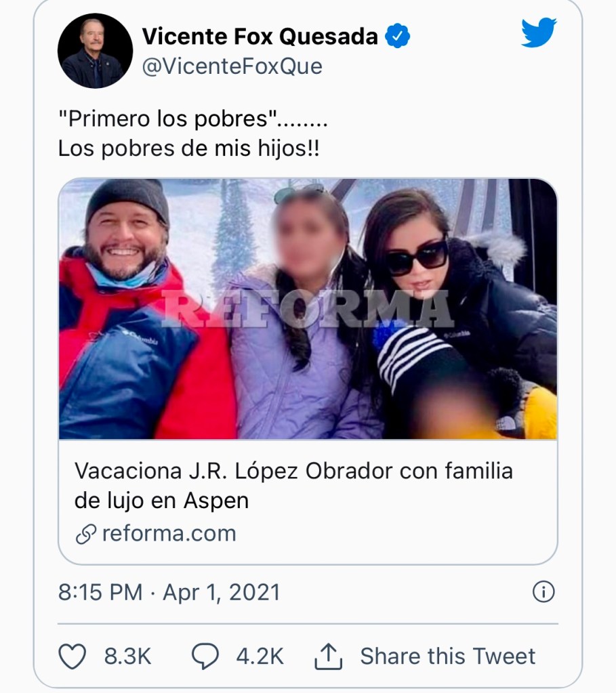Click the @VicenteFoxQue handle

(x=232, y=66)
